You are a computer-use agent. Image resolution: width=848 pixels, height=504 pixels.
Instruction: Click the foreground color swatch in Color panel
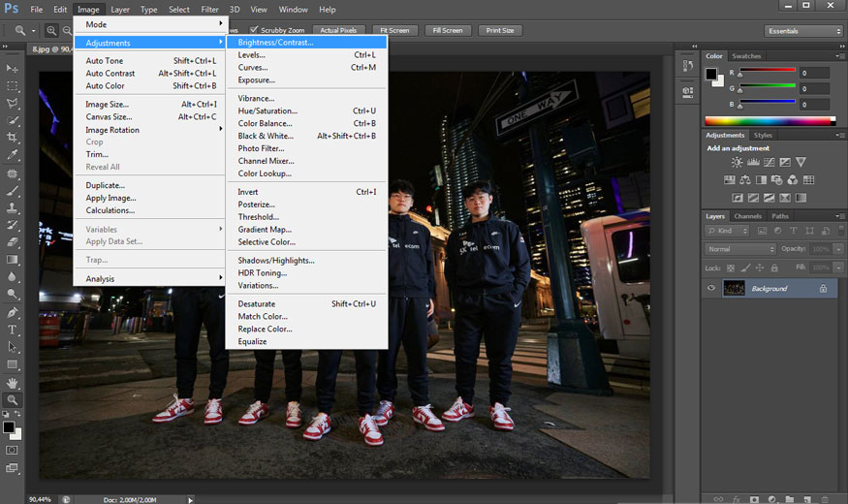point(711,74)
